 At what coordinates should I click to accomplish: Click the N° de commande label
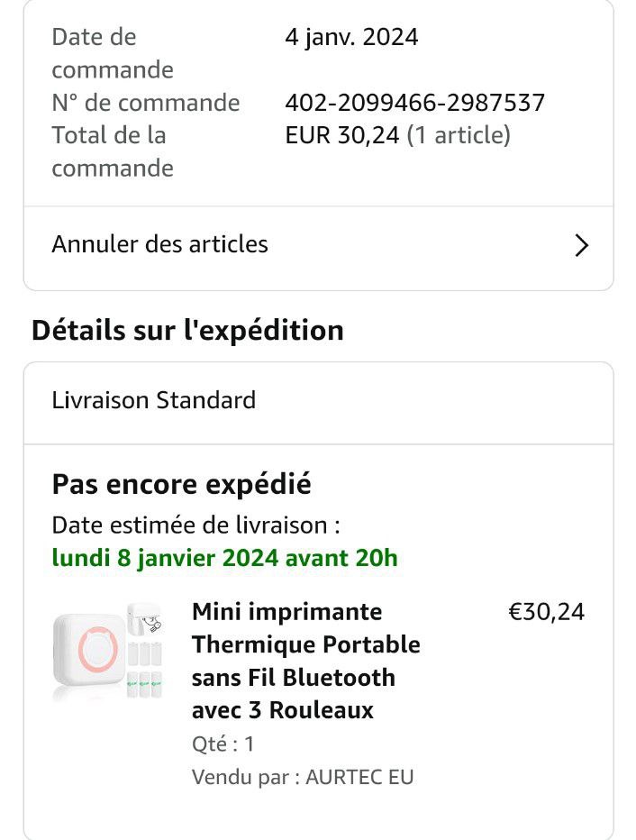tap(146, 103)
